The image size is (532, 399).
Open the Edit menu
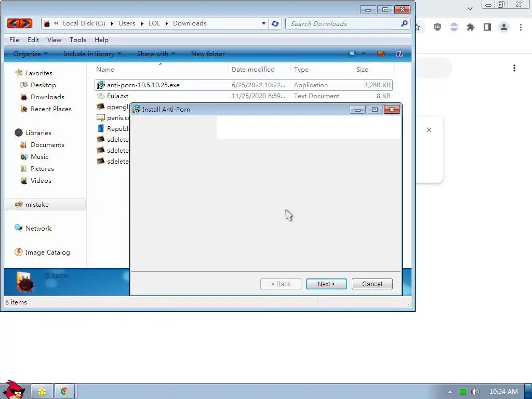33,39
